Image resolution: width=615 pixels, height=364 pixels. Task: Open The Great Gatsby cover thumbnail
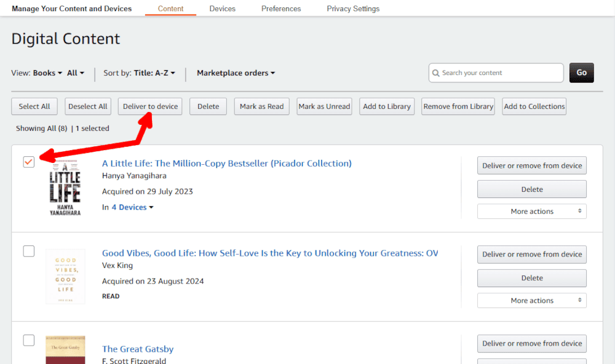pyautogui.click(x=65, y=350)
